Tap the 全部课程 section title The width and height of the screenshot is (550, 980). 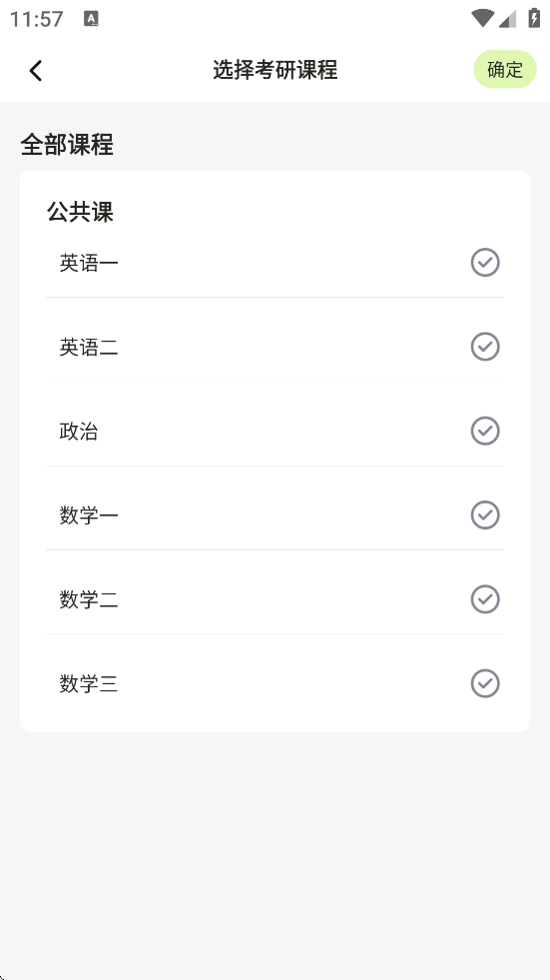[67, 145]
